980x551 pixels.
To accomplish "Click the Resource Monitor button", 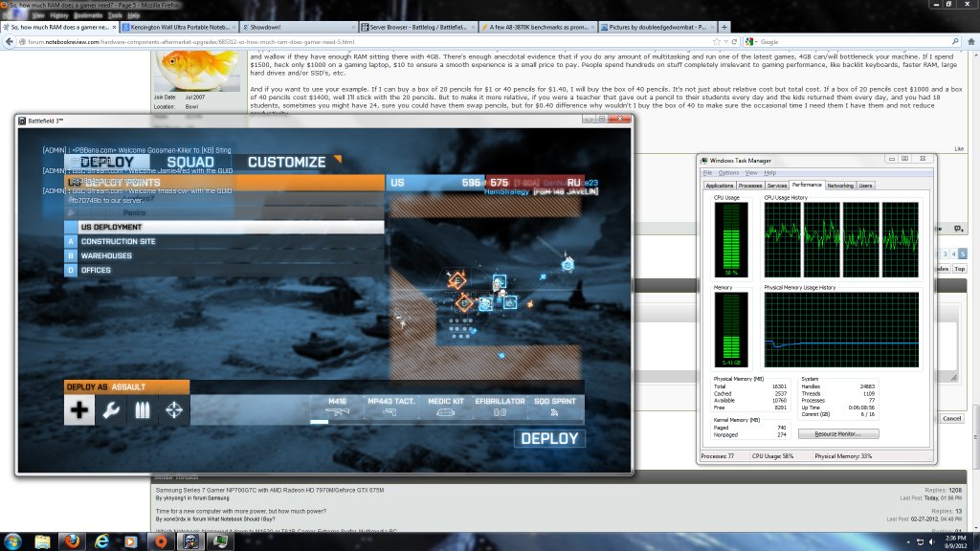I will [x=838, y=433].
